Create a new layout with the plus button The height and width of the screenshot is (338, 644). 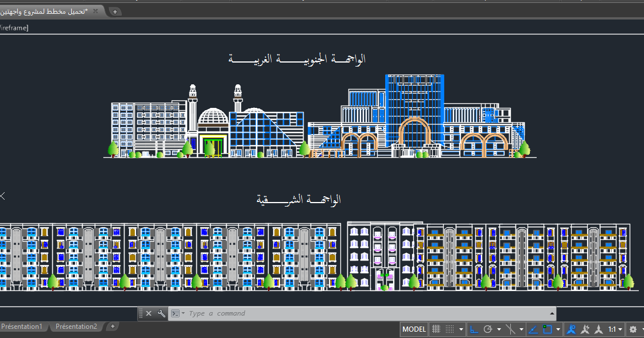(x=113, y=327)
